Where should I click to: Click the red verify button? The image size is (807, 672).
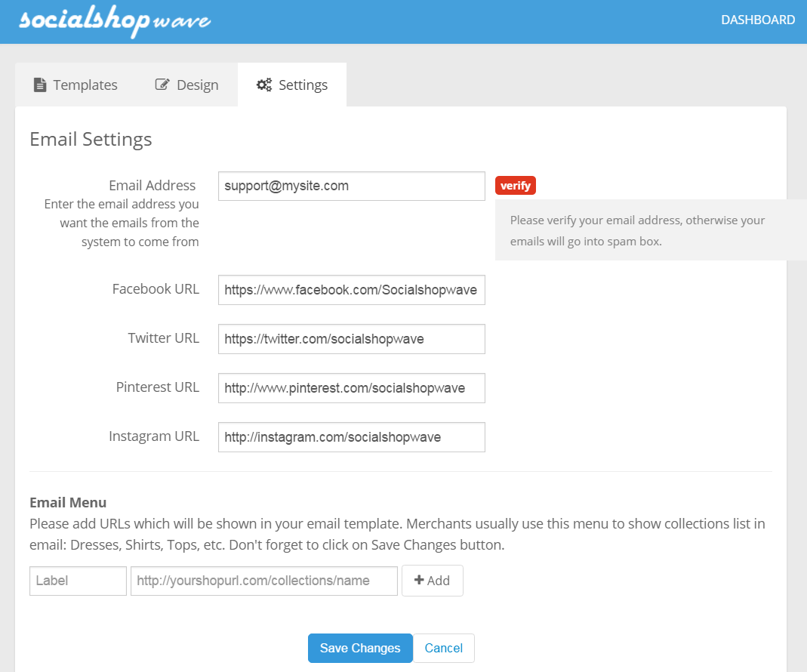point(515,186)
